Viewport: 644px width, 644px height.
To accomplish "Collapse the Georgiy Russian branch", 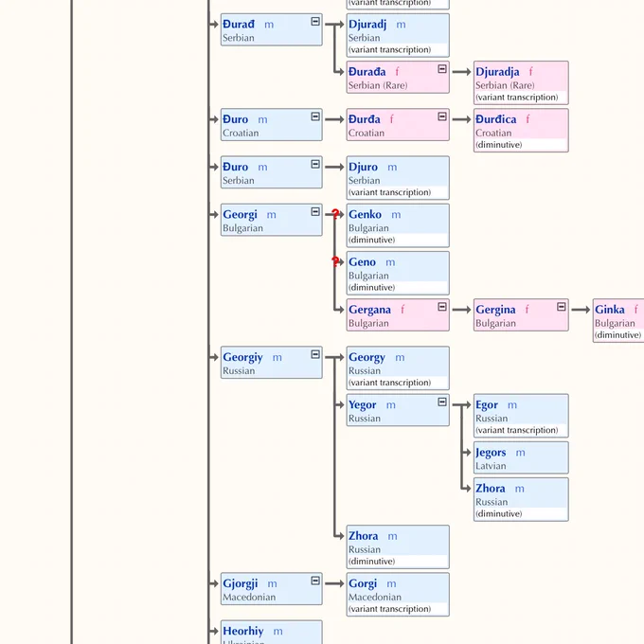I will click(315, 354).
